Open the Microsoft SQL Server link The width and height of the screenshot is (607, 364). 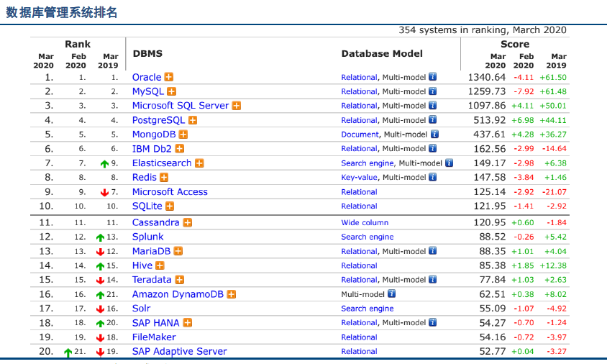[x=181, y=106]
